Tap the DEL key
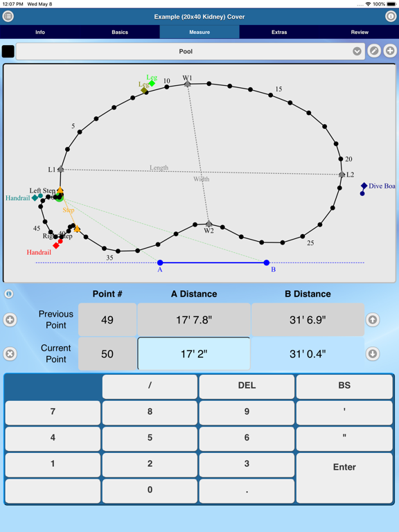The width and height of the screenshot is (399, 532). [247, 386]
